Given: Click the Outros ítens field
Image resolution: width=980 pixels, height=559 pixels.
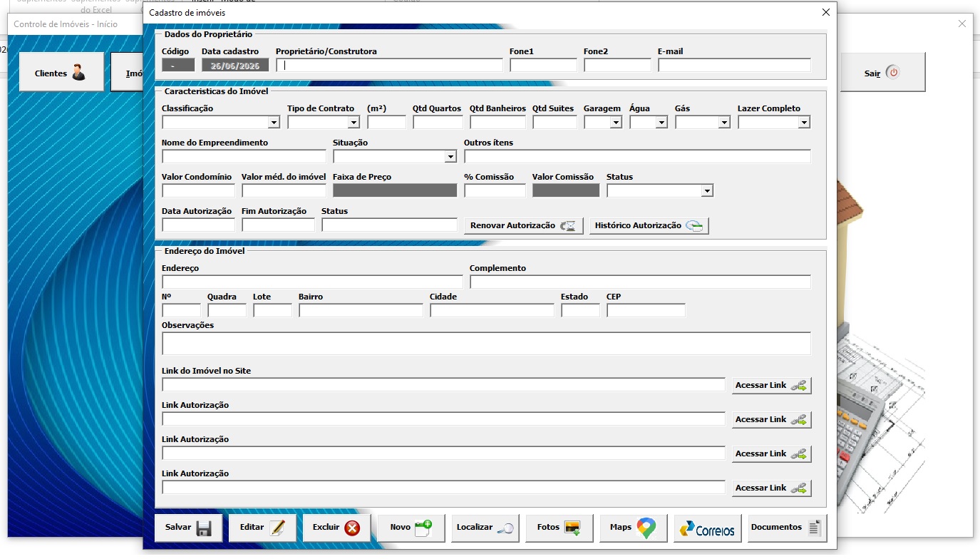Looking at the screenshot, I should coord(637,157).
